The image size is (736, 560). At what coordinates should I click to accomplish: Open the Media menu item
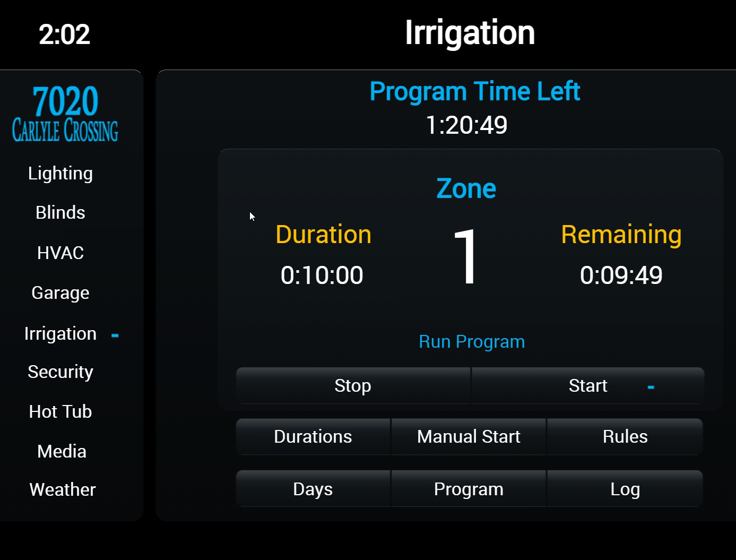coord(62,451)
